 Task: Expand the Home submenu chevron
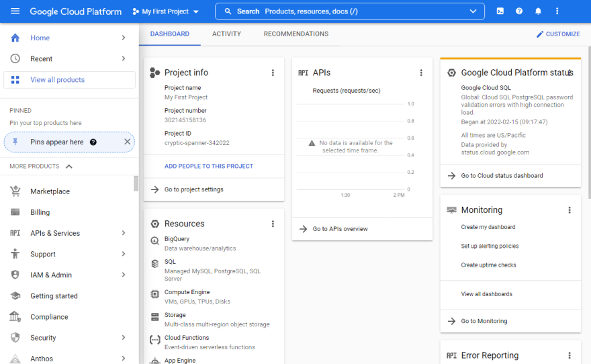(x=124, y=38)
